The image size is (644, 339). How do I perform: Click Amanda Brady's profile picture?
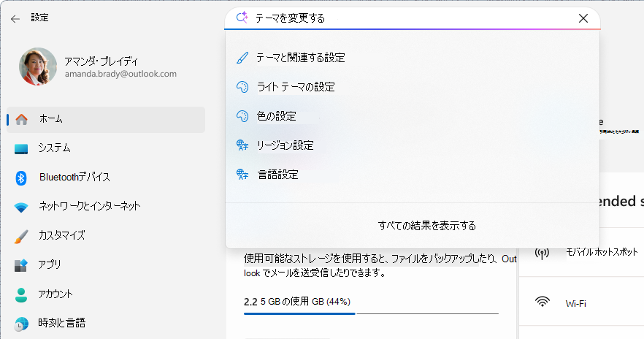click(38, 66)
